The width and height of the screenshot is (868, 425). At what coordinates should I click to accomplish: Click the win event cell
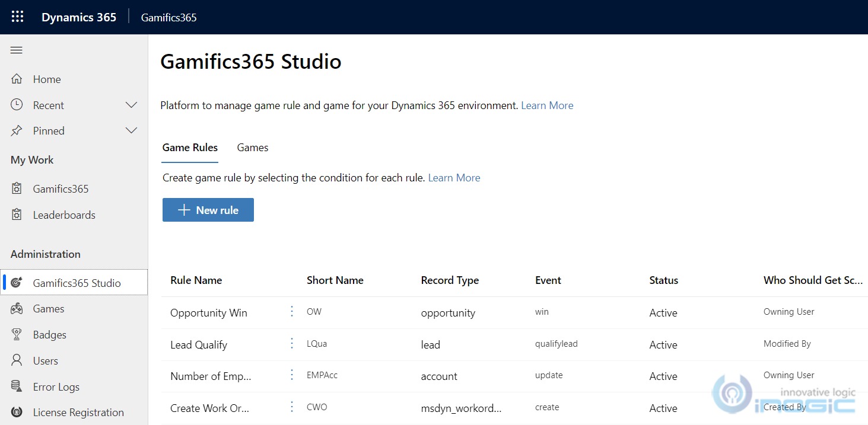(x=542, y=312)
